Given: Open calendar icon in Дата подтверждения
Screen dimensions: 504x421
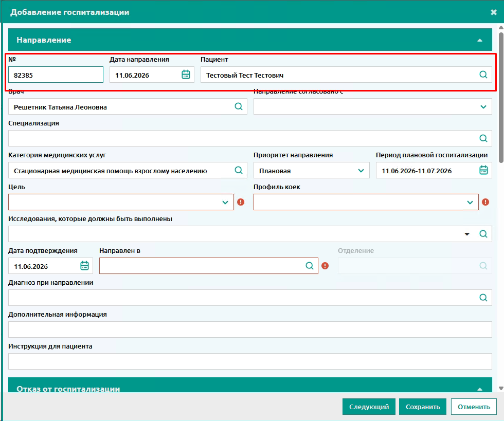Looking at the screenshot, I should pos(84,265).
